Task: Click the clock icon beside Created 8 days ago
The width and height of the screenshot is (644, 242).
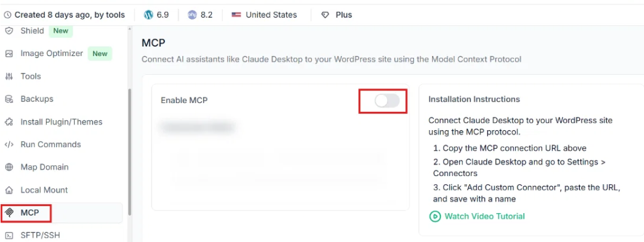Action: coord(8,14)
